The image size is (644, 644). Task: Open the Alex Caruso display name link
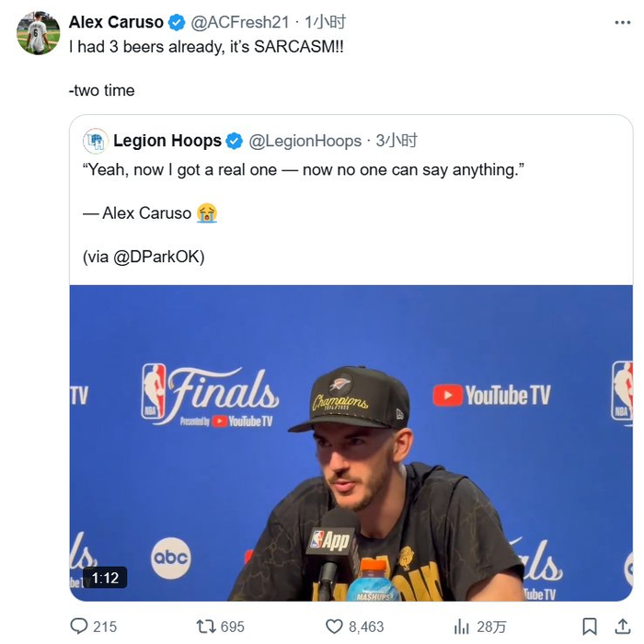click(116, 22)
